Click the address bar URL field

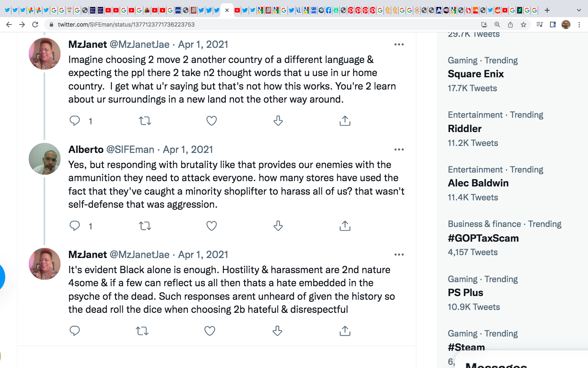(245, 25)
